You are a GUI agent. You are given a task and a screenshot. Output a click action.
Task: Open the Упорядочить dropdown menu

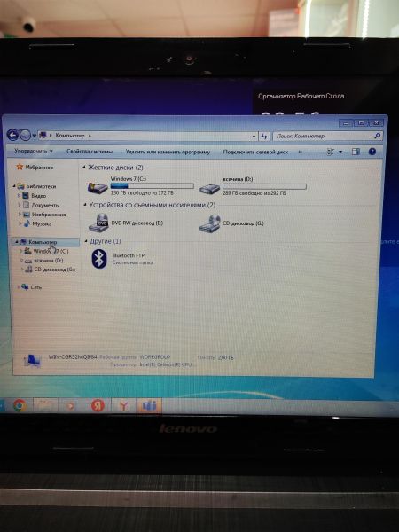pyautogui.click(x=34, y=151)
